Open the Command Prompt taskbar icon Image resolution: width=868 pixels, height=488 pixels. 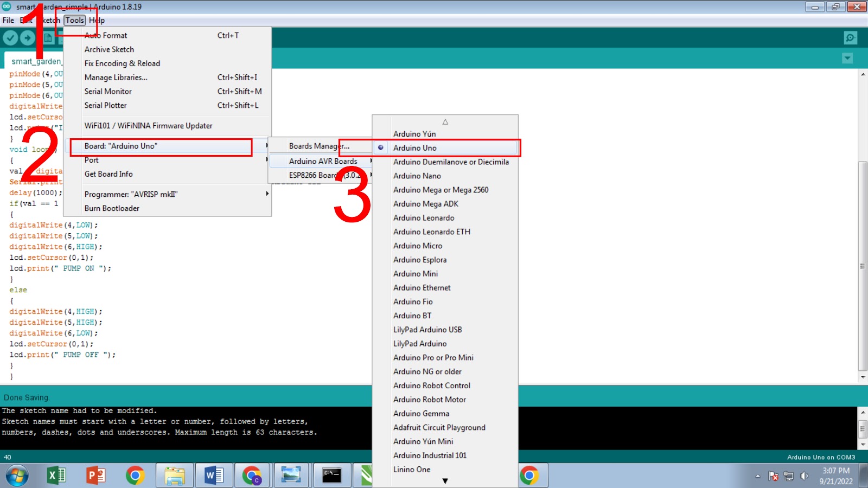coord(331,476)
